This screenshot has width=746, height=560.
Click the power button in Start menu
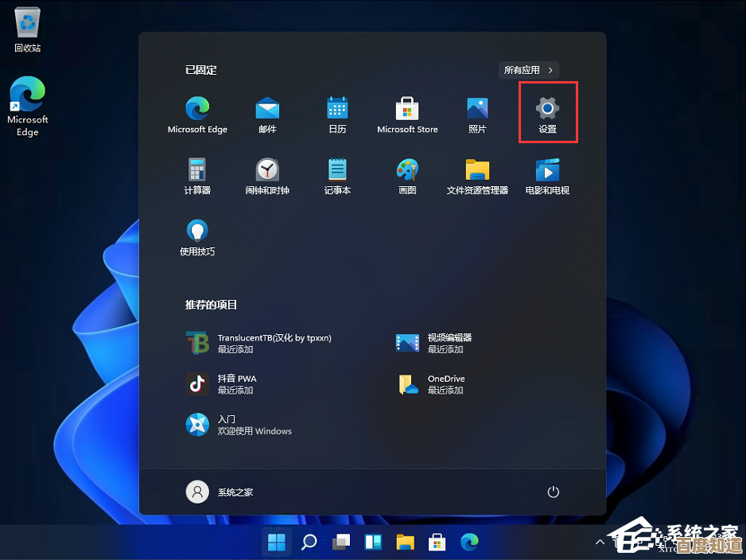point(554,492)
